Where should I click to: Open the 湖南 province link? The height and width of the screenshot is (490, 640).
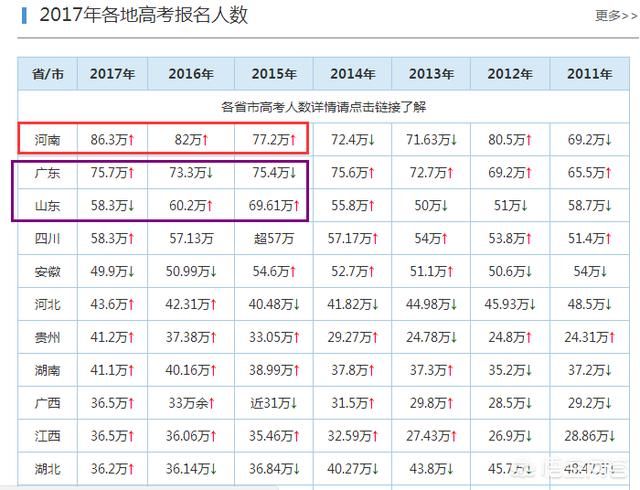coord(47,371)
